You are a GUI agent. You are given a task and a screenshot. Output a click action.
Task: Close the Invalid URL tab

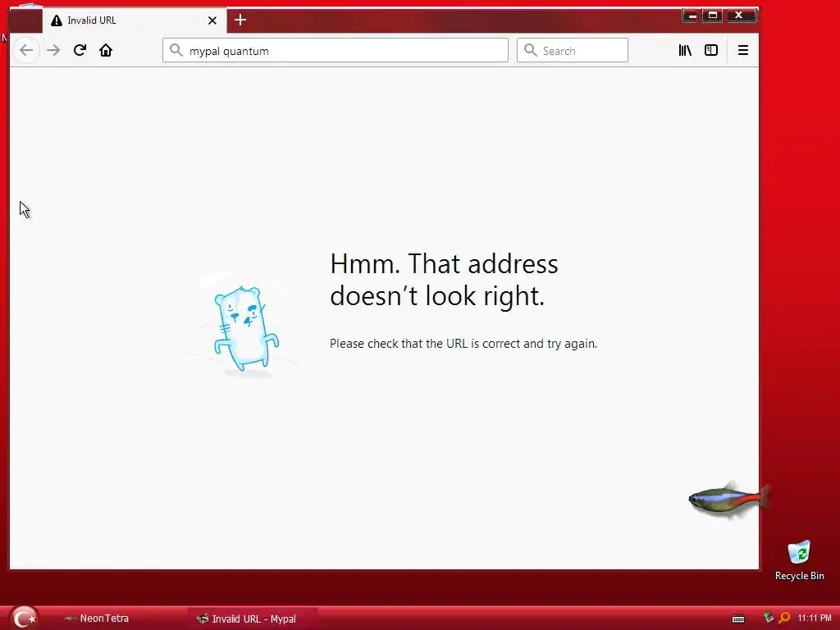(x=212, y=21)
